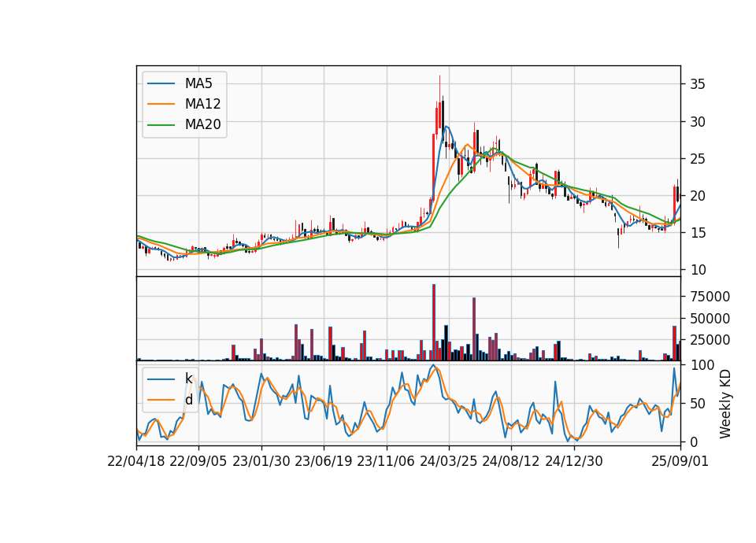Click the price axis value 20
This screenshot has height=543, width=756.
point(698,196)
